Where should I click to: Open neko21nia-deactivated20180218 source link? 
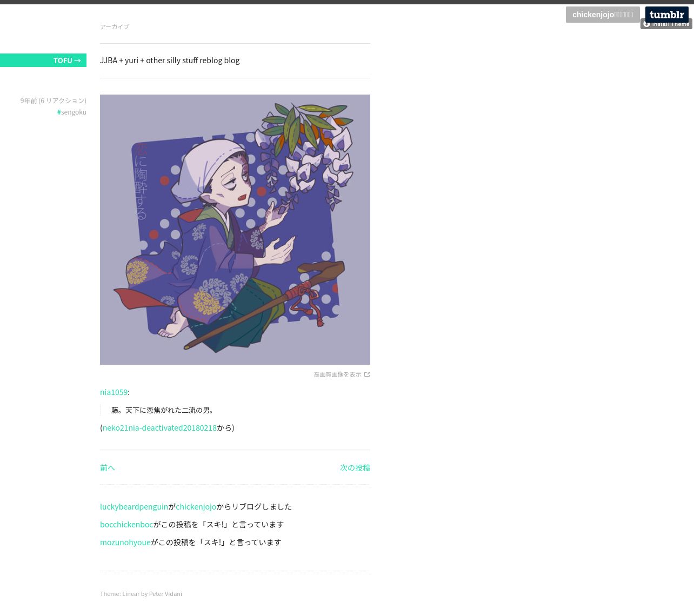click(x=159, y=428)
